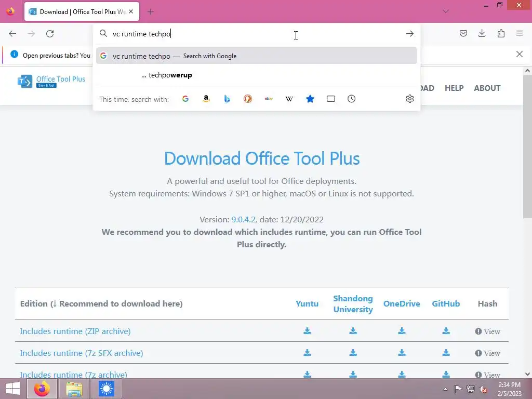Go back using the browser back arrow
The height and width of the screenshot is (399, 532).
point(12,34)
